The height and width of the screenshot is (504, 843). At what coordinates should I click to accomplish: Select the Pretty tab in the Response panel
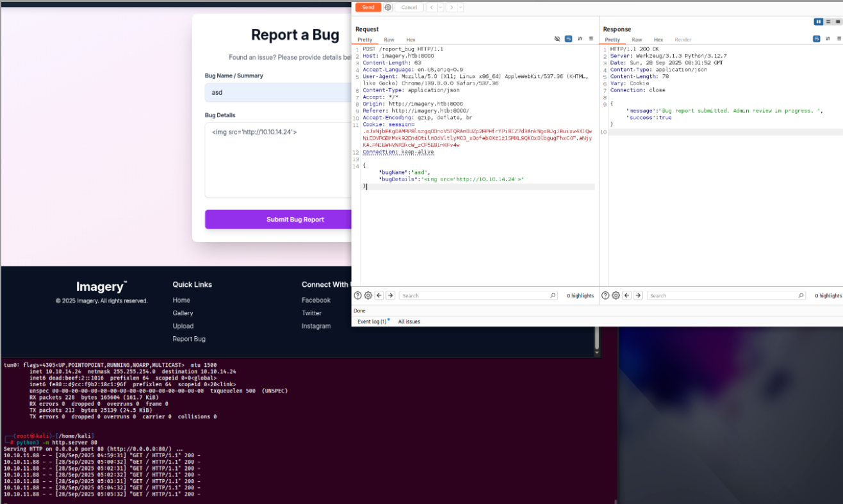[612, 40]
